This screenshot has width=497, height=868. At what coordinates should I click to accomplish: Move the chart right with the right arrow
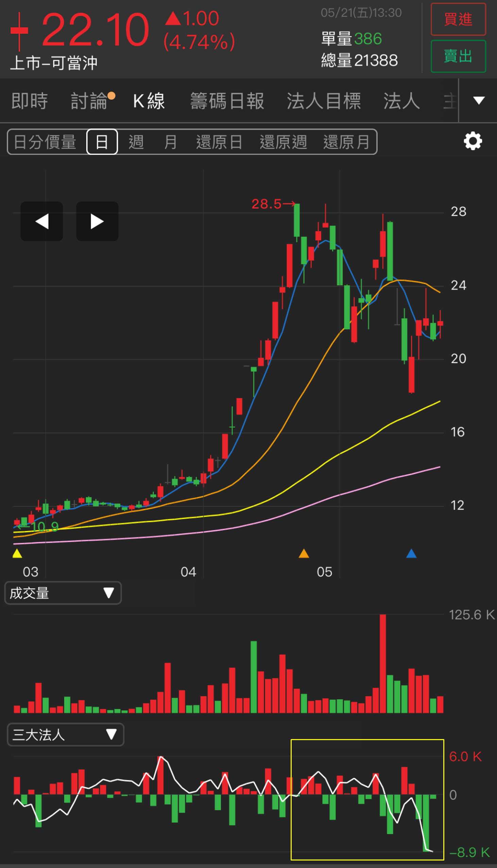coord(97,221)
